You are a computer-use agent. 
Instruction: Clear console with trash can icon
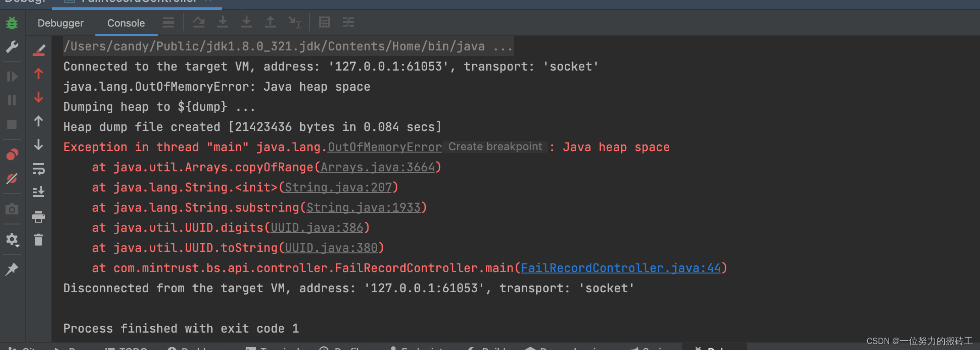pos(39,240)
